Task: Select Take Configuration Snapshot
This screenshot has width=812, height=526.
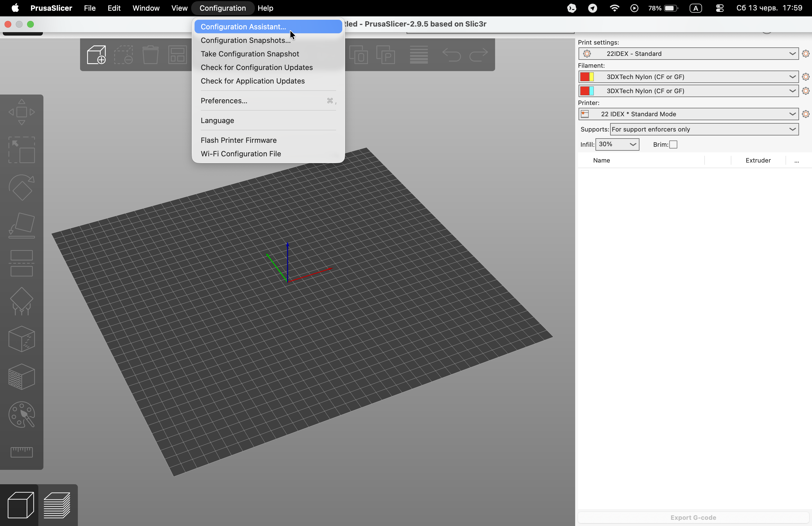Action: point(268,54)
